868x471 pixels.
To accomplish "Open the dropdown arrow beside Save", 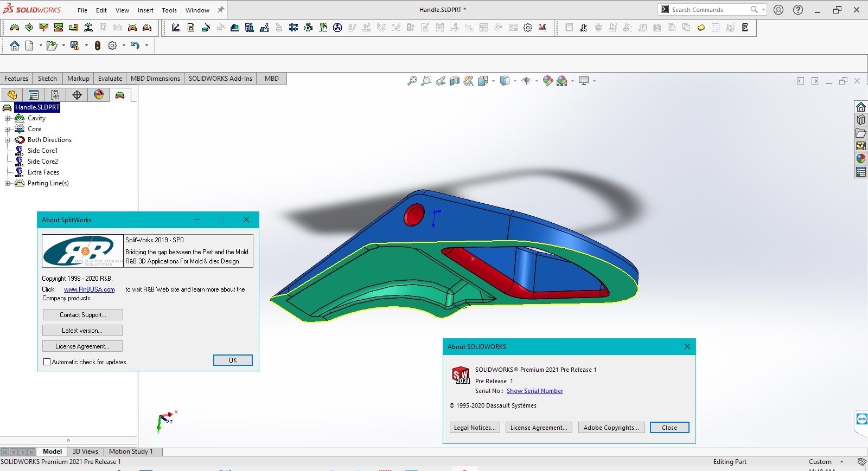I will click(x=86, y=46).
